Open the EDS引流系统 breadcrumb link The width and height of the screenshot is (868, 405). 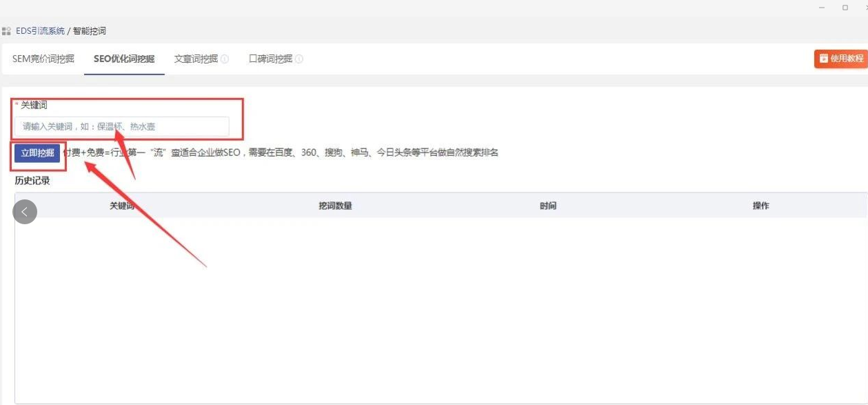(40, 31)
